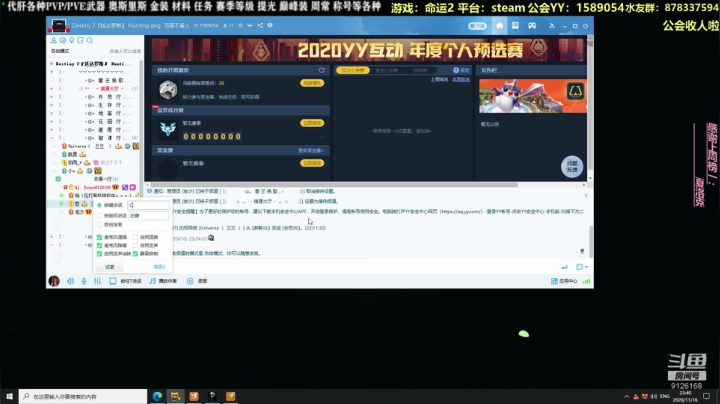Click the signal strength bars icon
The width and height of the screenshot is (720, 404).
[x=586, y=281]
